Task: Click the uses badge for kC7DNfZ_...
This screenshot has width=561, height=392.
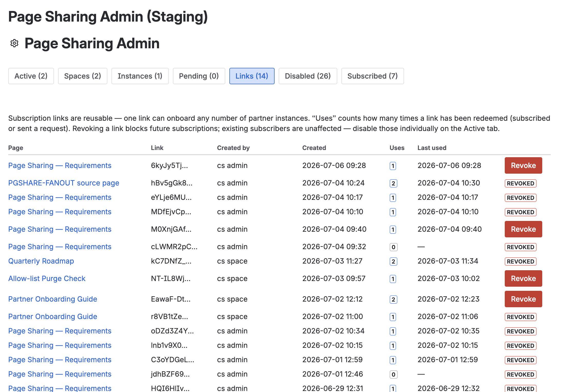Action: coord(393,262)
